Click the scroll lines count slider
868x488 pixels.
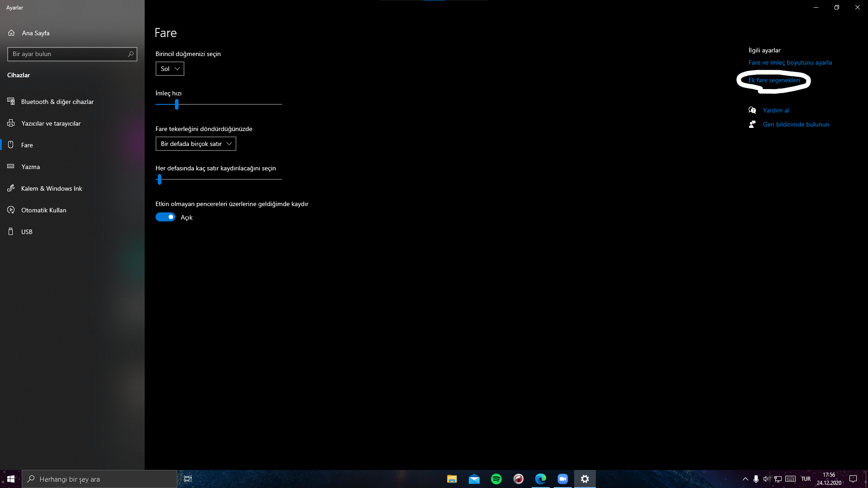[x=160, y=179]
